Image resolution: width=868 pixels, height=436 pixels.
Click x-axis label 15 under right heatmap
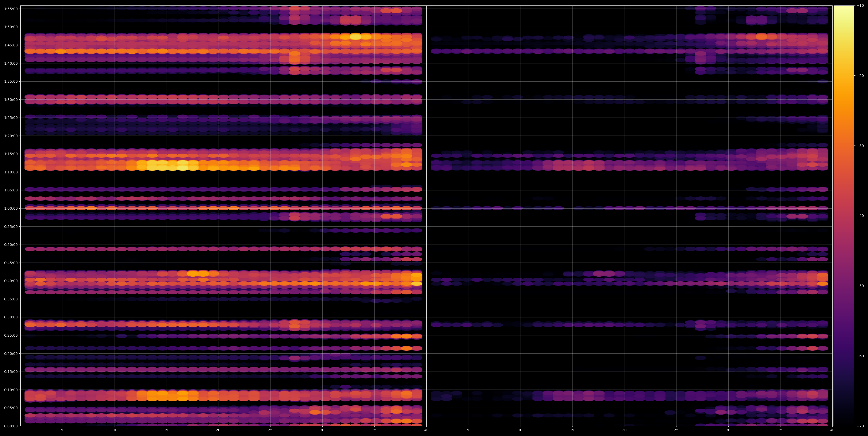click(572, 430)
